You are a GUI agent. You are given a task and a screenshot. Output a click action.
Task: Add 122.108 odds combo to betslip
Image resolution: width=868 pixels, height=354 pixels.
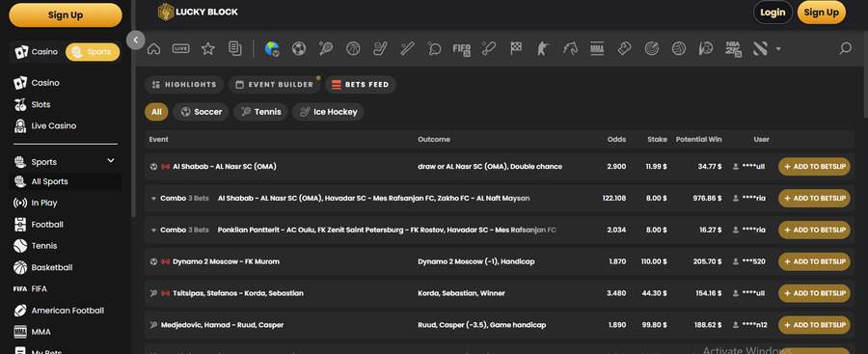[814, 199]
